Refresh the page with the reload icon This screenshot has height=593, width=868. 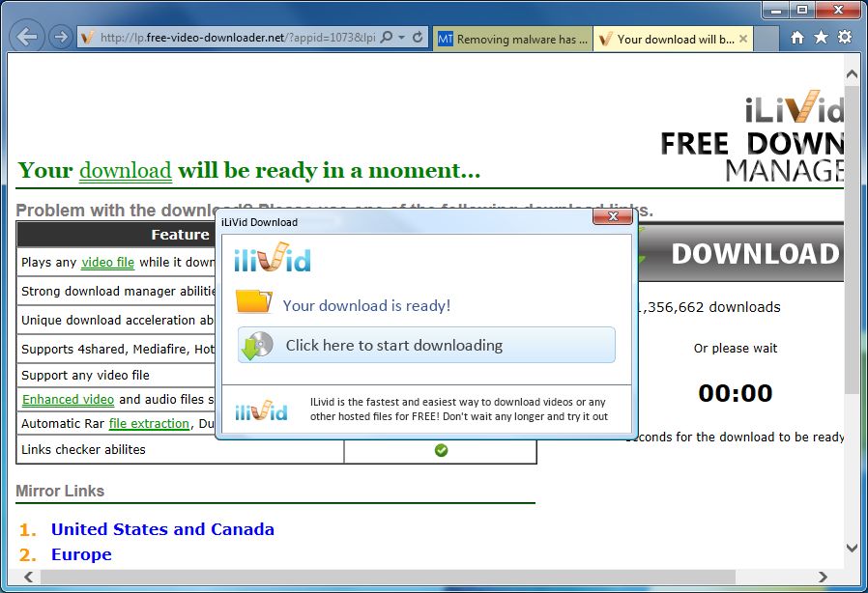pos(418,37)
